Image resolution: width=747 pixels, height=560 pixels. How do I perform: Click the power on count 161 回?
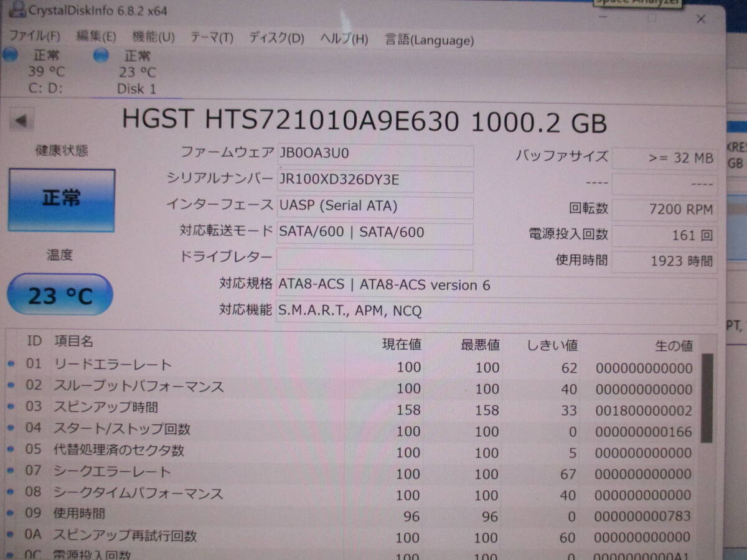point(664,235)
